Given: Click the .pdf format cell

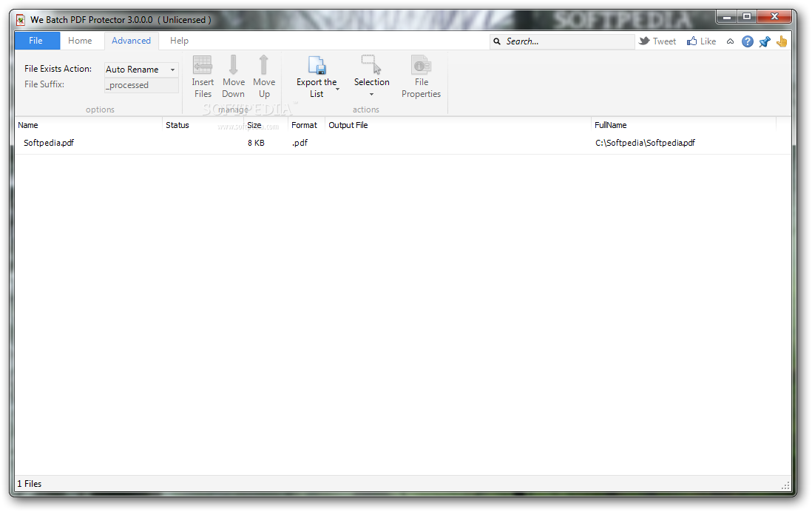Looking at the screenshot, I should click(x=300, y=143).
